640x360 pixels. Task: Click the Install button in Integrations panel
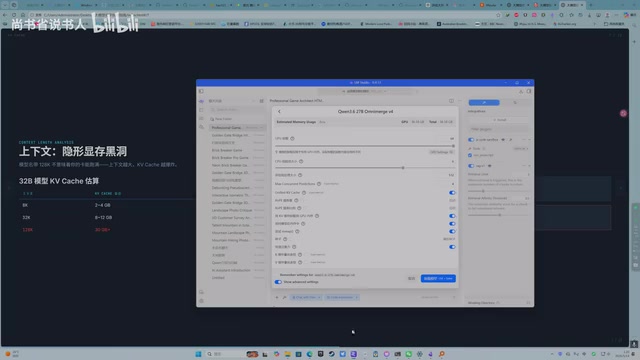pos(499,120)
